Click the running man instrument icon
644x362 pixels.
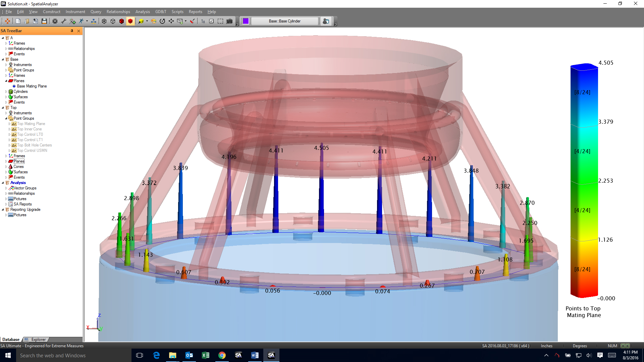81,21
